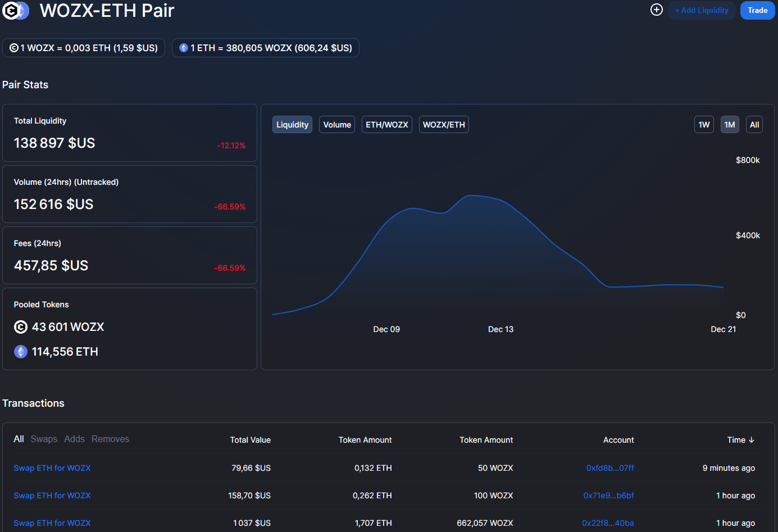Click the Total Liquidity 138 897 $US value
Image resolution: width=778 pixels, height=532 pixels.
click(x=54, y=143)
